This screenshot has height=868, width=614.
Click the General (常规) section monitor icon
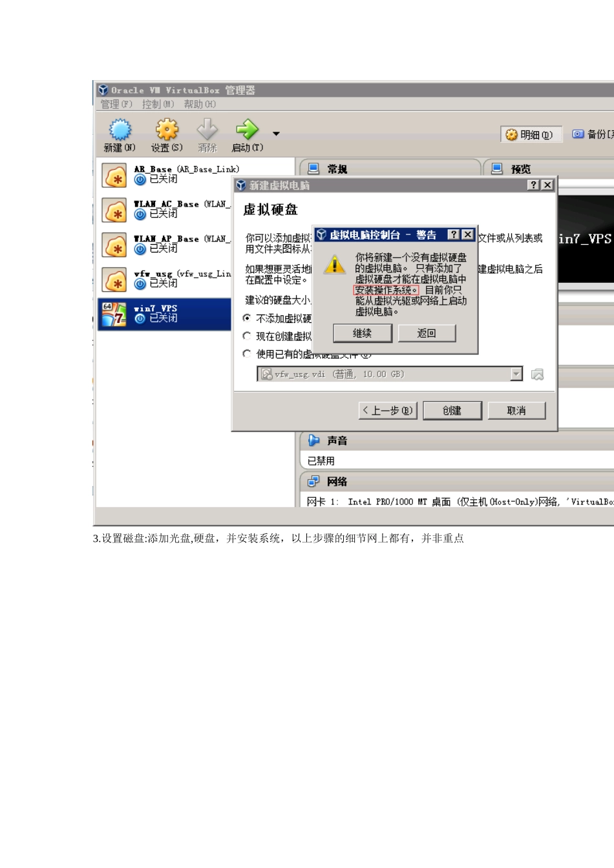(313, 169)
